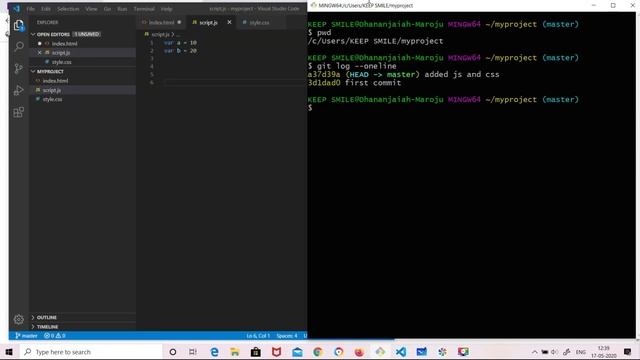The image size is (640, 360).
Task: Click the VS Code logo in title bar
Action: pyautogui.click(x=16, y=9)
